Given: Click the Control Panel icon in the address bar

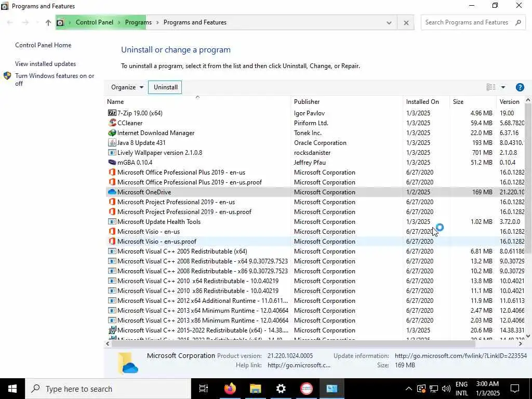Looking at the screenshot, I should (60, 22).
